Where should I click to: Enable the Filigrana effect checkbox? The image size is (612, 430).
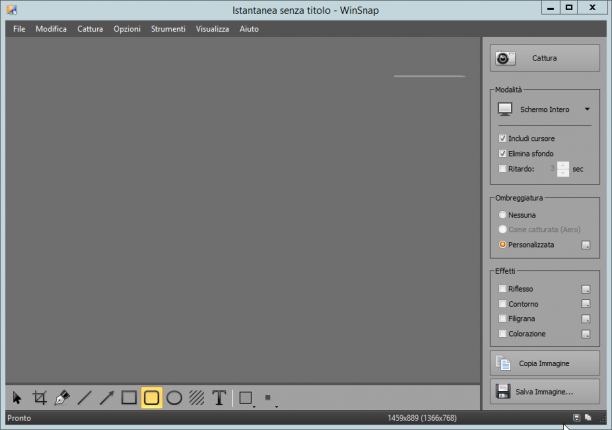502,318
